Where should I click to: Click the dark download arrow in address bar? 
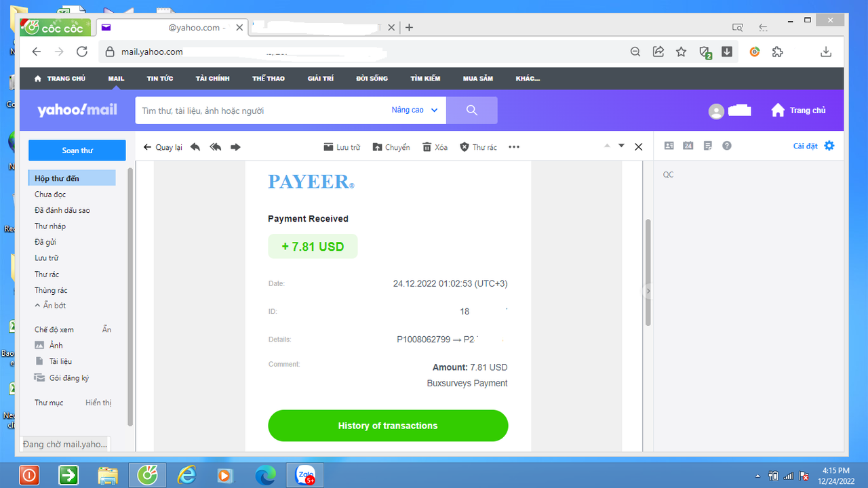coord(727,52)
